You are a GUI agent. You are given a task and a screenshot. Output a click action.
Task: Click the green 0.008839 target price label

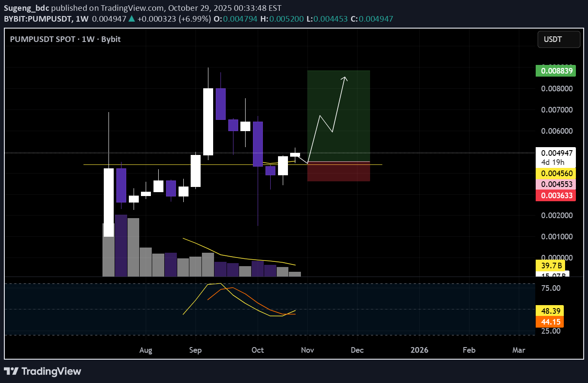555,71
